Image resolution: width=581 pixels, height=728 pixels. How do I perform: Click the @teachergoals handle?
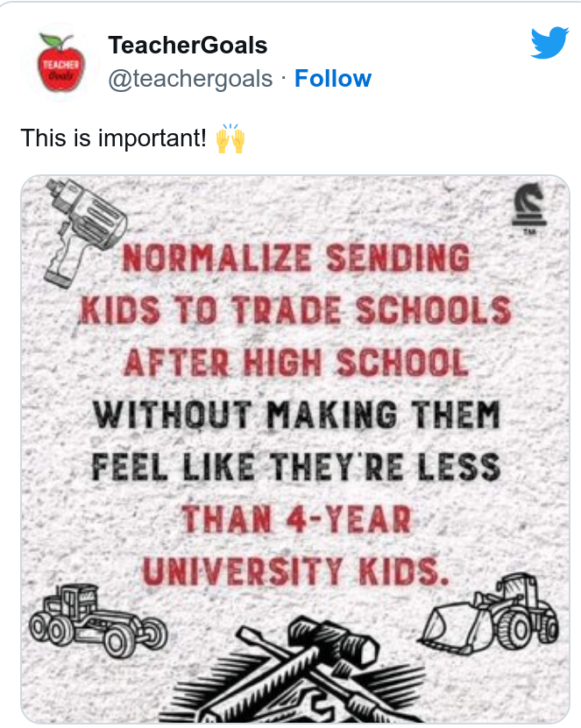[x=190, y=79]
